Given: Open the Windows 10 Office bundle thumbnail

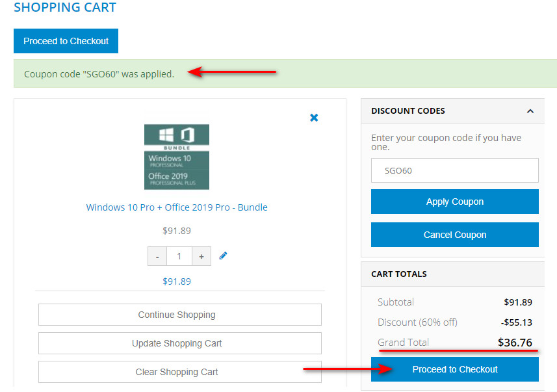Looking at the screenshot, I should click(177, 157).
